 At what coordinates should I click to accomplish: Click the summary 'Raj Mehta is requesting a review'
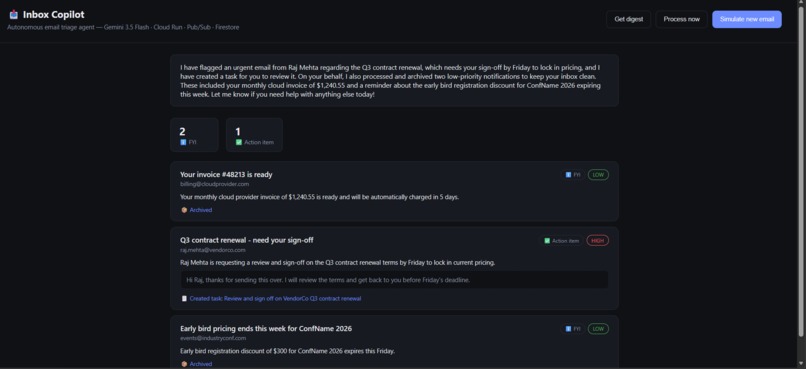338,263
